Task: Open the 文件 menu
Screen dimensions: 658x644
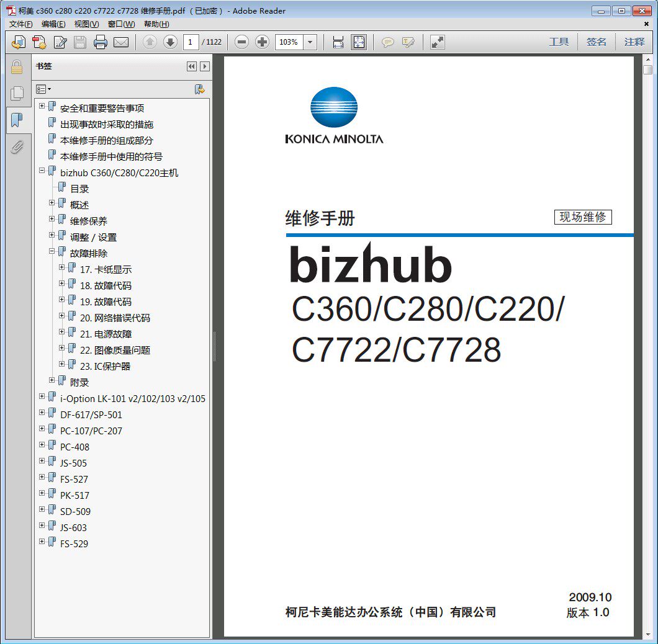Action: point(17,24)
